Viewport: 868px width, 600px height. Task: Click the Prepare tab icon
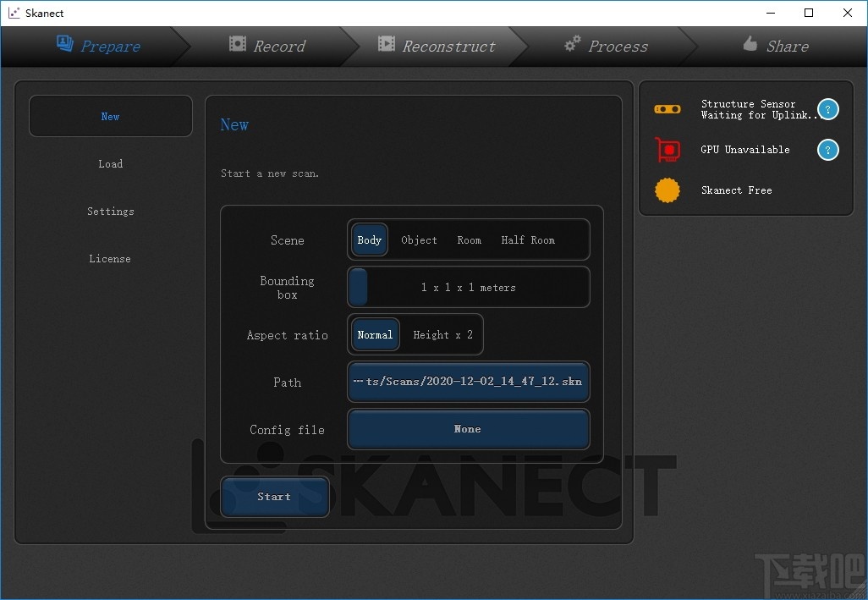click(64, 44)
